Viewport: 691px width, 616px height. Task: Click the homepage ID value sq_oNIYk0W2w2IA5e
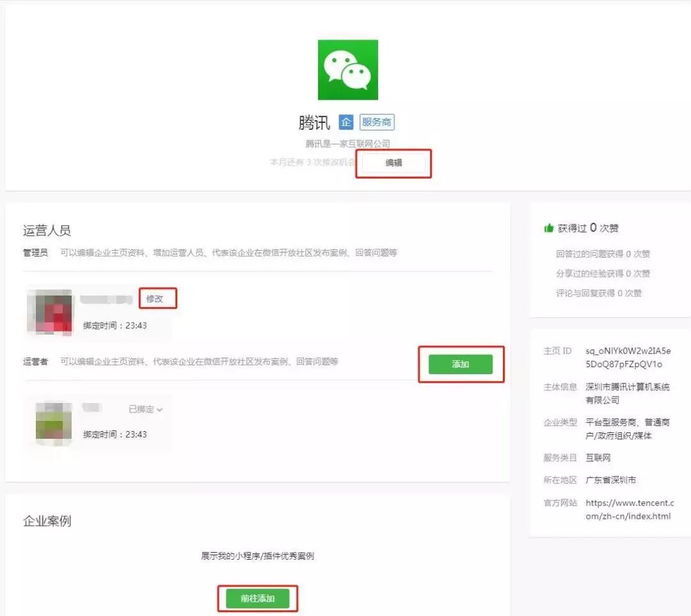[x=628, y=358]
